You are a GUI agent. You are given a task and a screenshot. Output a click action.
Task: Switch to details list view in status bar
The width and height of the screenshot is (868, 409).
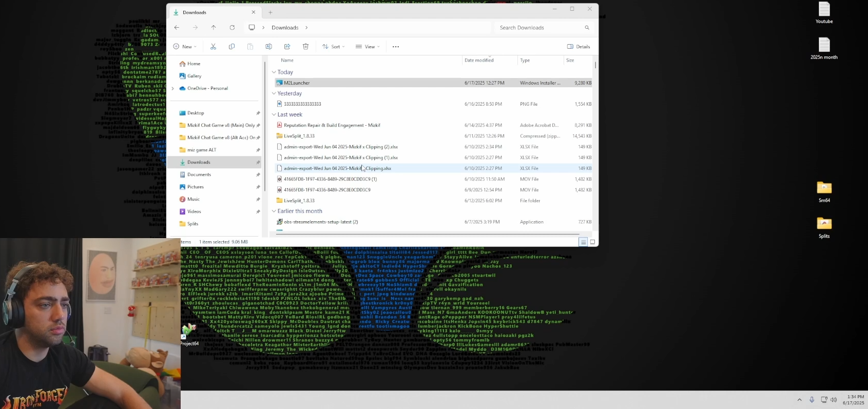[x=583, y=242]
